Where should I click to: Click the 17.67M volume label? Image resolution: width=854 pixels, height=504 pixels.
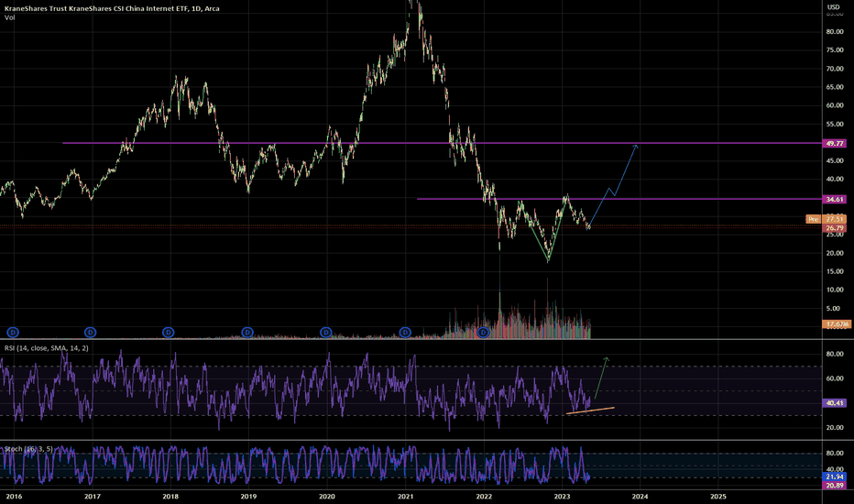837,324
